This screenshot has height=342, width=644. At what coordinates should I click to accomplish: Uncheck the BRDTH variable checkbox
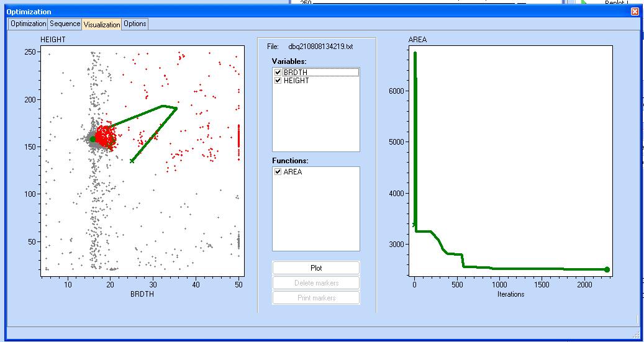pyautogui.click(x=278, y=73)
